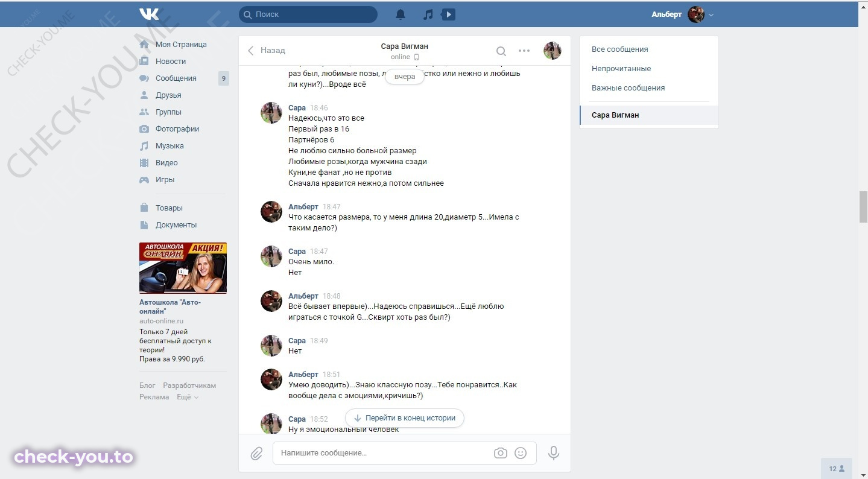Screen dimensions: 868x479
Task: Go back with Назад button
Action: tap(267, 51)
